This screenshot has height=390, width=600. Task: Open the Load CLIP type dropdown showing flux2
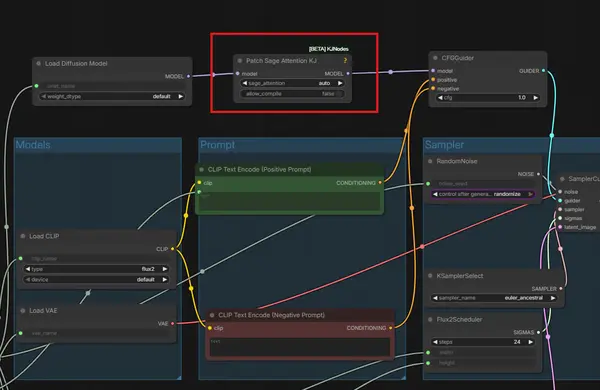[96, 269]
